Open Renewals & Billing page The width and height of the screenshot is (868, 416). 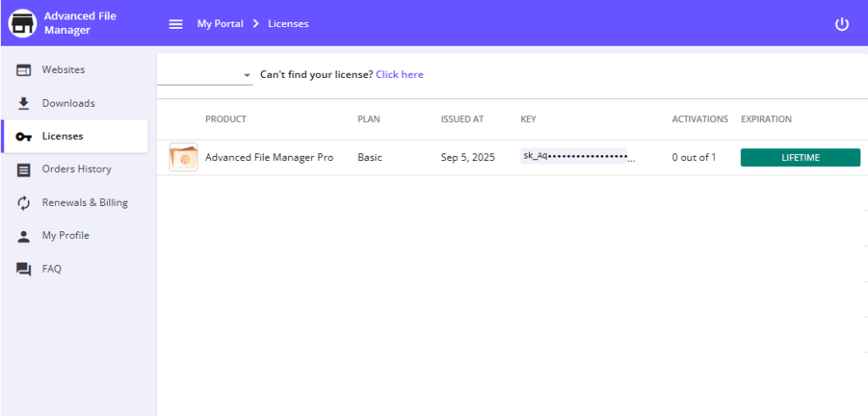coord(75,202)
